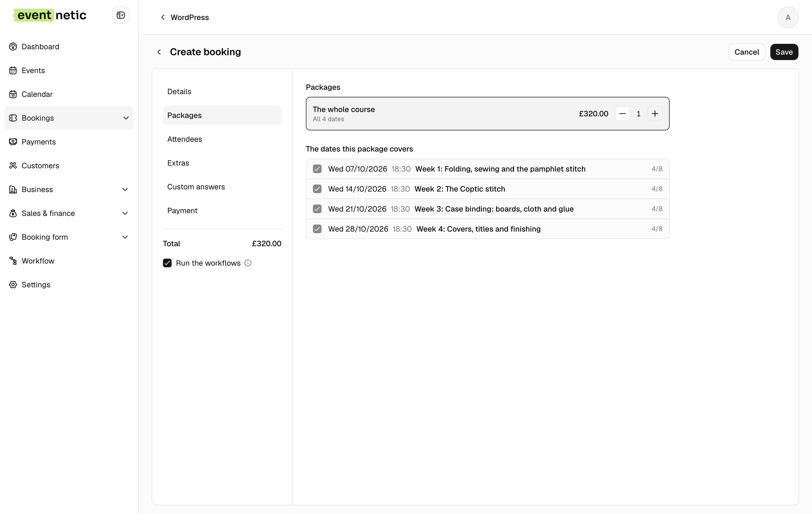Click the Sales & finance money-bag icon
The image size is (812, 514).
(x=13, y=213)
